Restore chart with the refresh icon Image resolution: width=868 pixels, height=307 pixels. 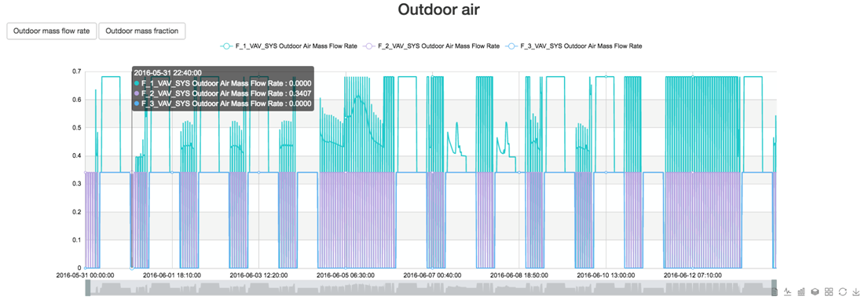pyautogui.click(x=843, y=291)
